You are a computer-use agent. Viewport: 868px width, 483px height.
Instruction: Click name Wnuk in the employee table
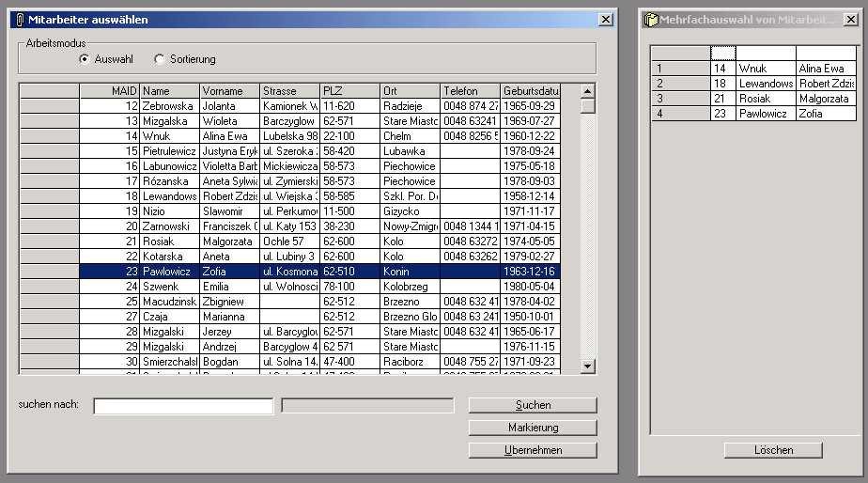point(170,135)
